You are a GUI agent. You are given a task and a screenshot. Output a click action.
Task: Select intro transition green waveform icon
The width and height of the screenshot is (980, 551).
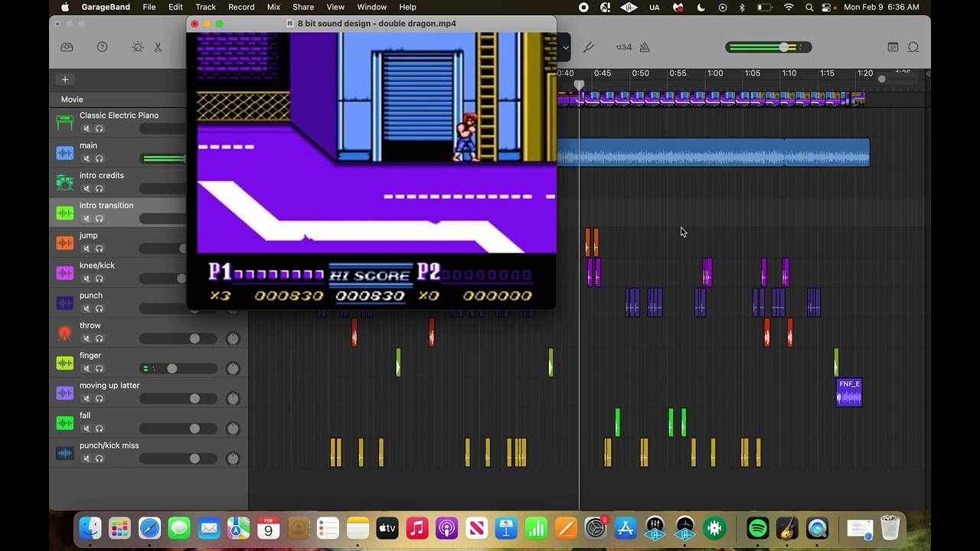pos(65,212)
